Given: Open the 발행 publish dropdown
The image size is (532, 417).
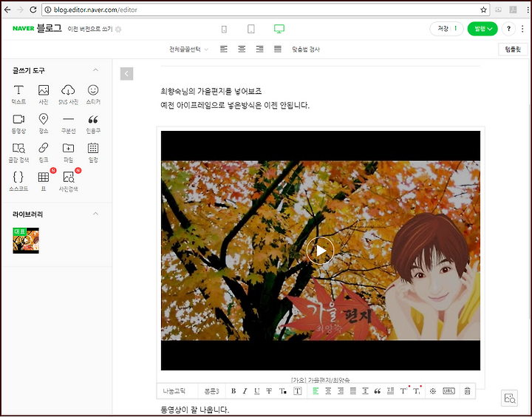Looking at the screenshot, I should point(482,29).
